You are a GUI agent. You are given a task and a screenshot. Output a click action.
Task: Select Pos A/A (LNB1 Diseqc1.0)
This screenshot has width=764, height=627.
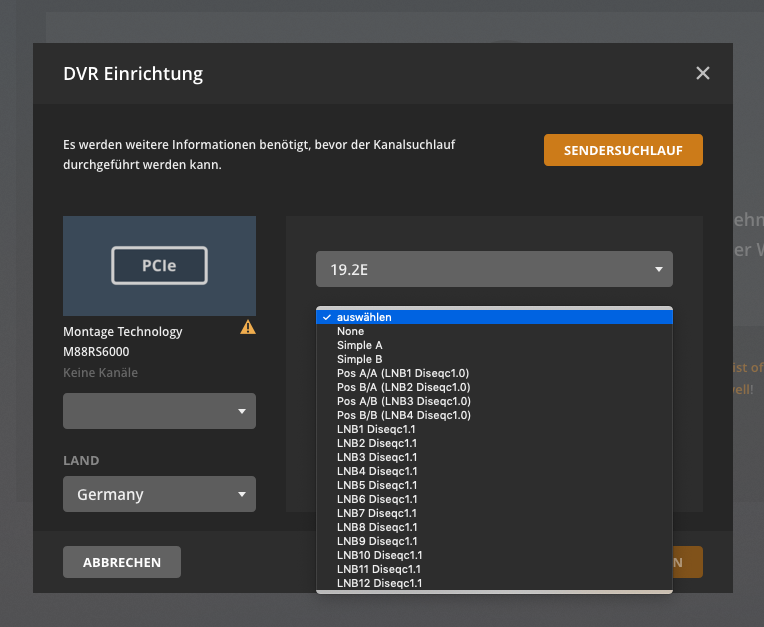(494, 373)
